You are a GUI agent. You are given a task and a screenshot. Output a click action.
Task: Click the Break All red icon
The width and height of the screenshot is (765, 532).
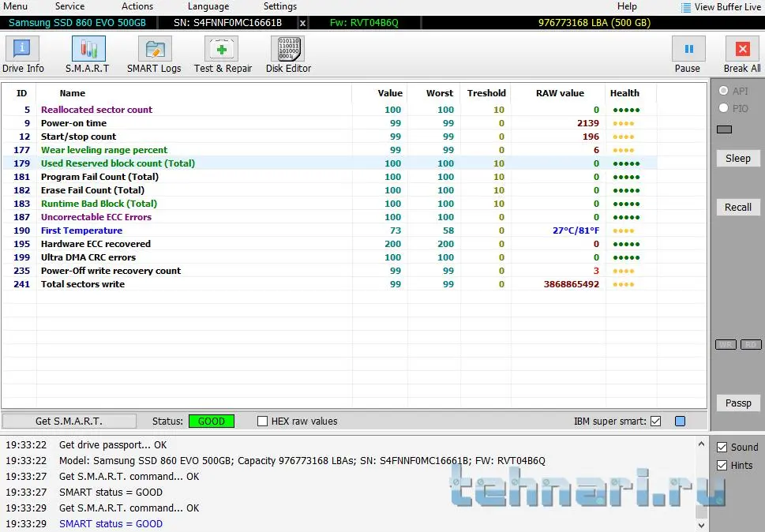pyautogui.click(x=742, y=49)
